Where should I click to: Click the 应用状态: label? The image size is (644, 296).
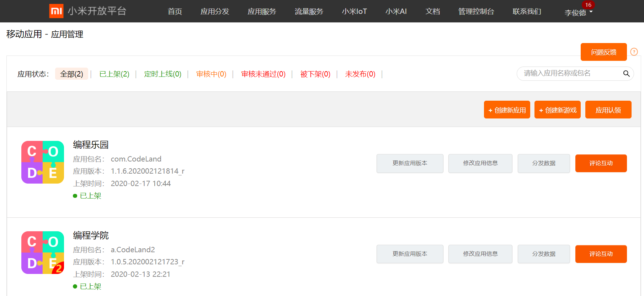(33, 74)
